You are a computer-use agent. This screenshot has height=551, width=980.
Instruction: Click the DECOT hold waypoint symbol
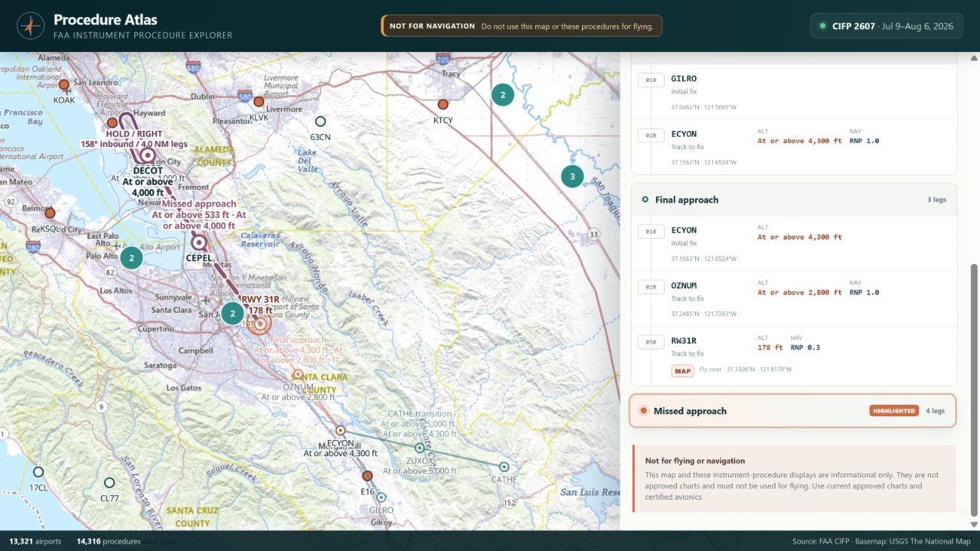coord(149,155)
